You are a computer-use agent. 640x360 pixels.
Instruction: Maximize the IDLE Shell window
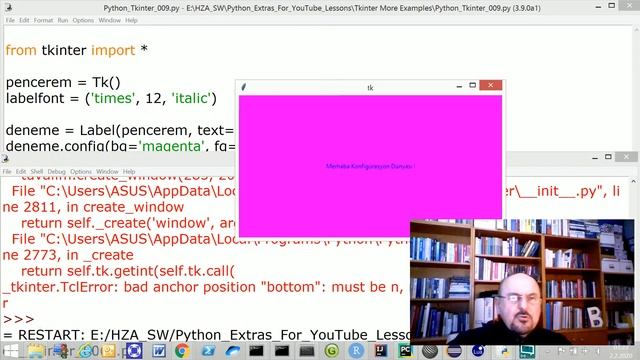[608, 157]
